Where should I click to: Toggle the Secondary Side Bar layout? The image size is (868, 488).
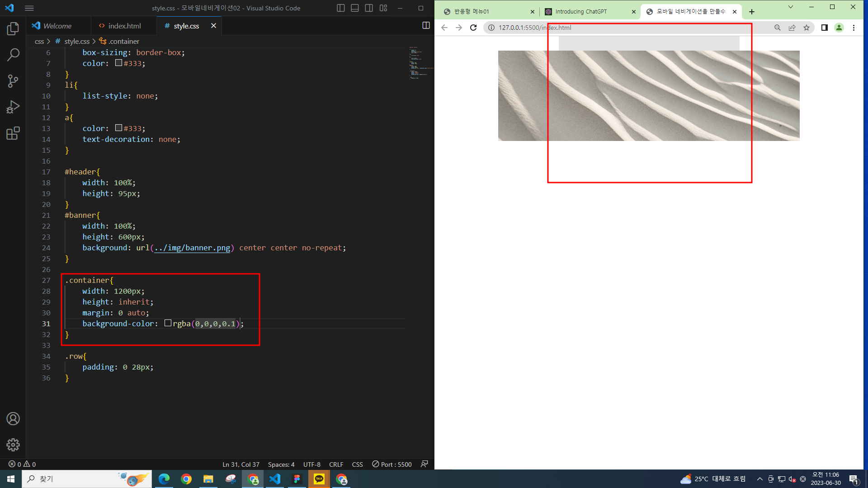369,8
